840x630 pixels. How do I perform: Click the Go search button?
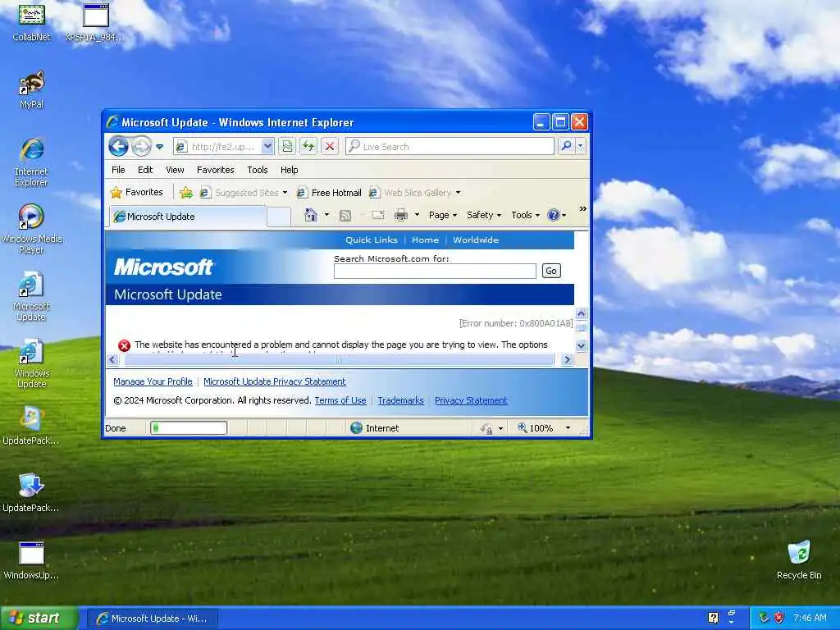tap(551, 271)
